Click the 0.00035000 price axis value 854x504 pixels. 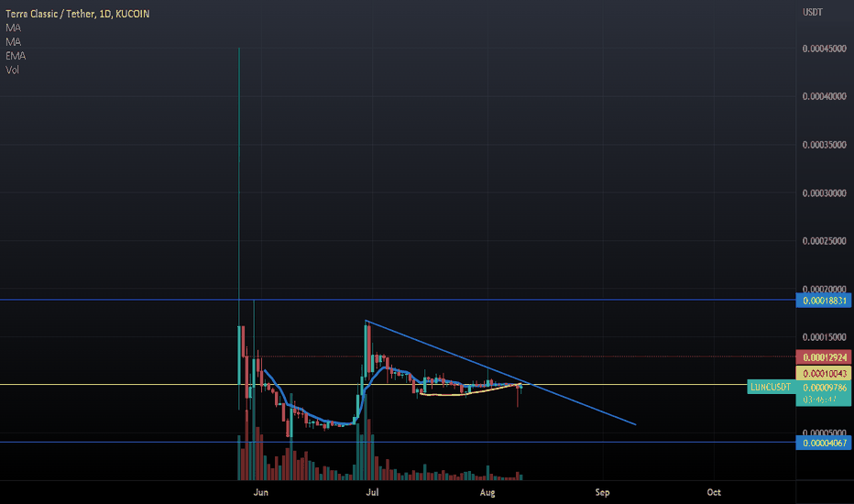(824, 145)
